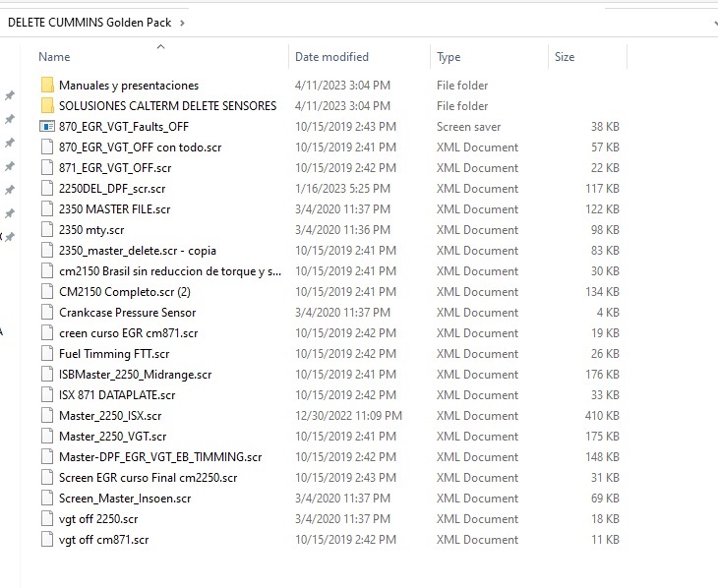Image resolution: width=718 pixels, height=588 pixels.
Task: Select the Fuel Timming FTT.scr file
Action: tap(113, 354)
